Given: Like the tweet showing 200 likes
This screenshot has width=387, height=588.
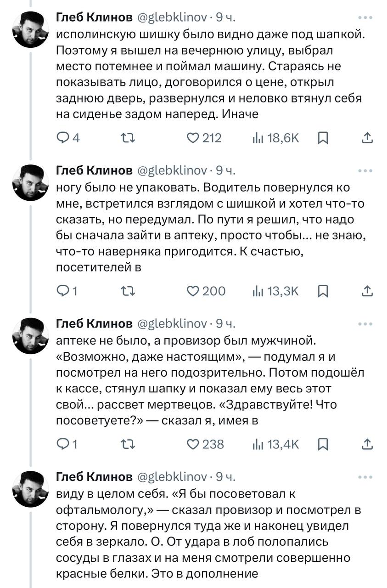Looking at the screenshot, I should tap(206, 291).
